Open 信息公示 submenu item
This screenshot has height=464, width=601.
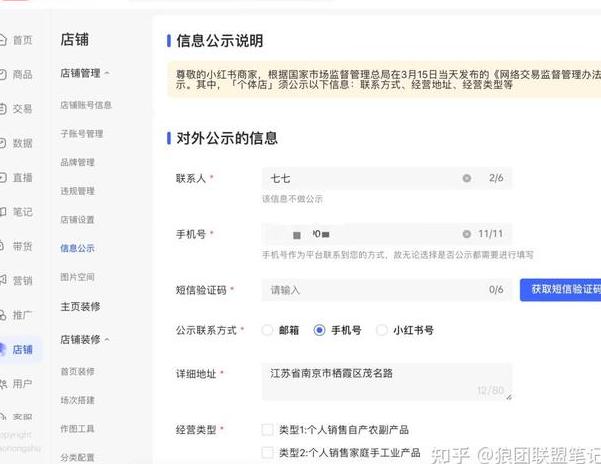[77, 248]
